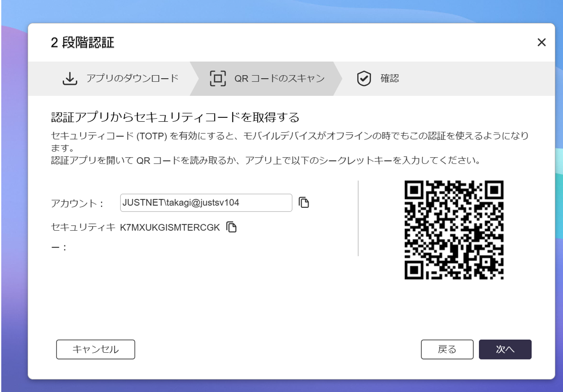Viewport: 563px width, 392px height.
Task: Click the 認証アプリからセキュリティコードを取得する heading
Action: click(175, 117)
